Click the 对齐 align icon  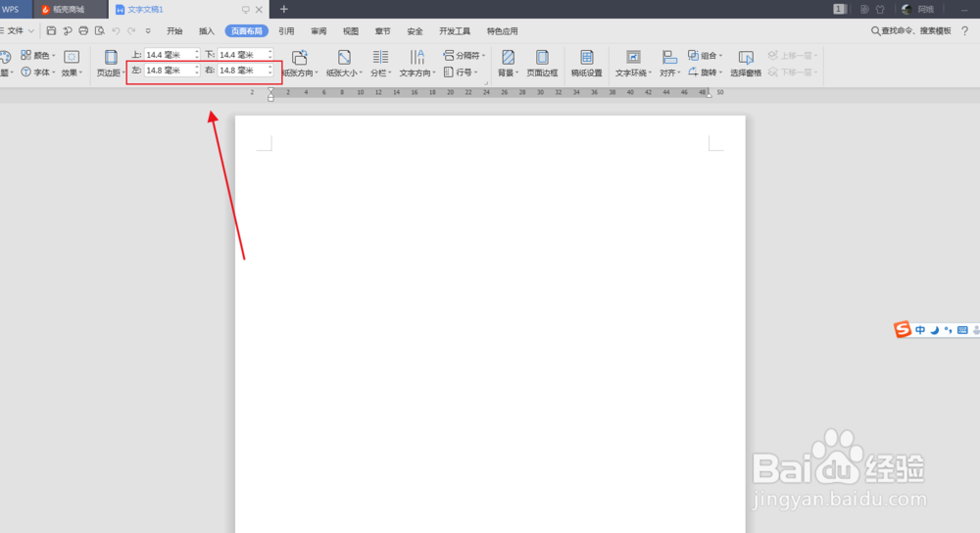(x=669, y=58)
